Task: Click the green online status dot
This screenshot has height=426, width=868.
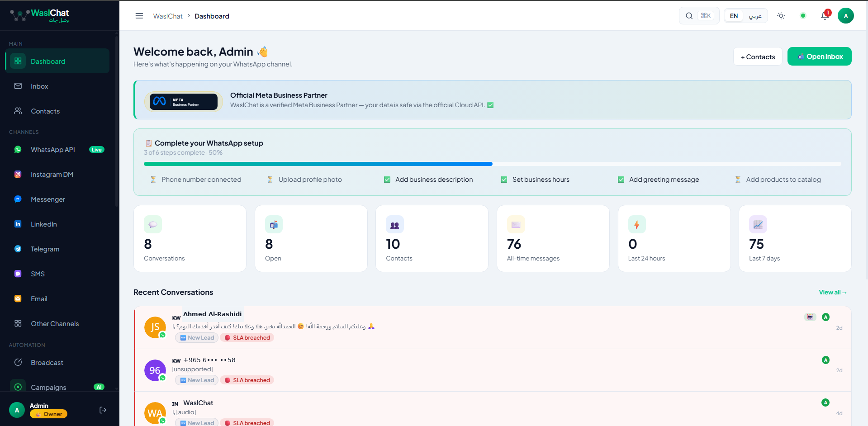Action: click(803, 16)
